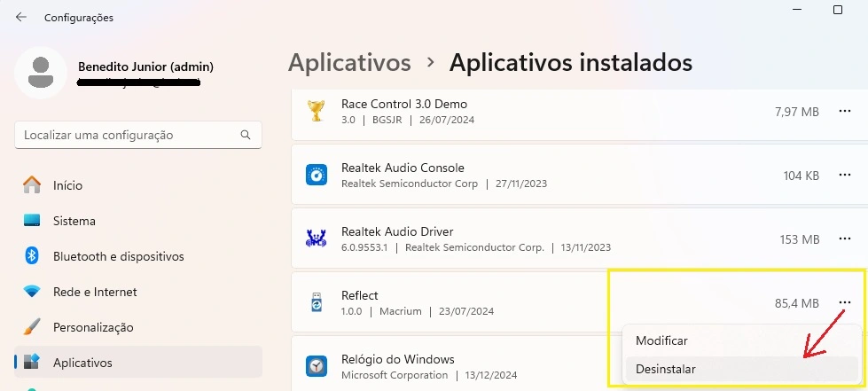Screen dimensions: 868x391
Task: Open more options for Realtek Audio Driver
Action: click(844, 239)
